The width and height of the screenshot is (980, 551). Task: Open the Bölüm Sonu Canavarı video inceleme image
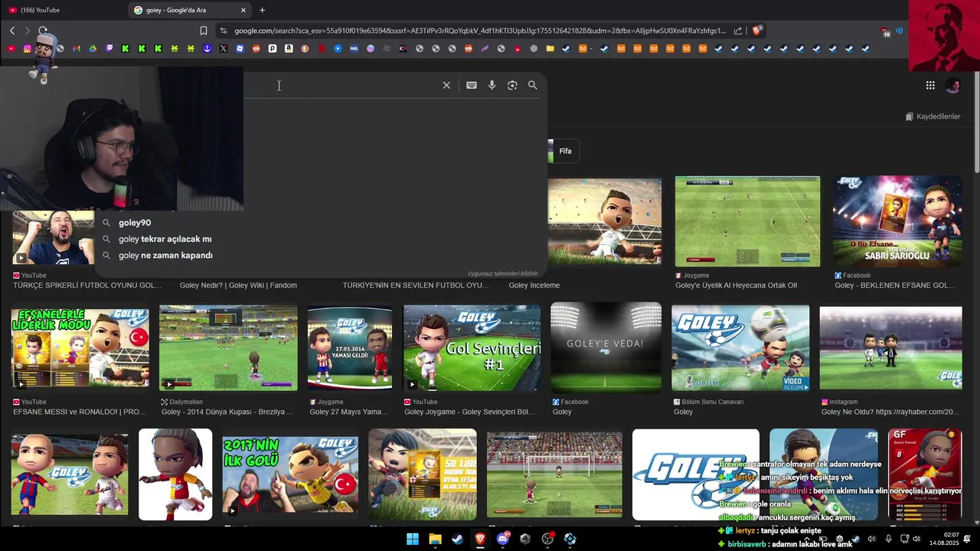click(740, 348)
